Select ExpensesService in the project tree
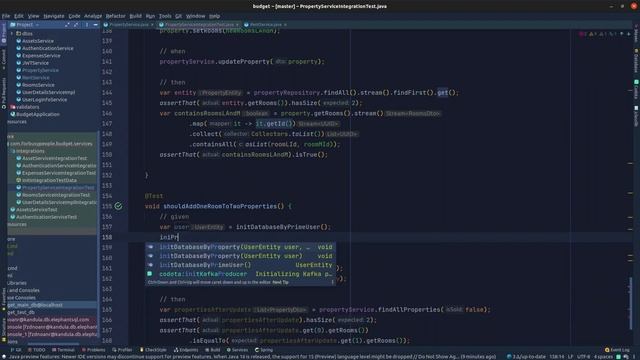Viewport: 640px width, 360px height. click(x=41, y=56)
